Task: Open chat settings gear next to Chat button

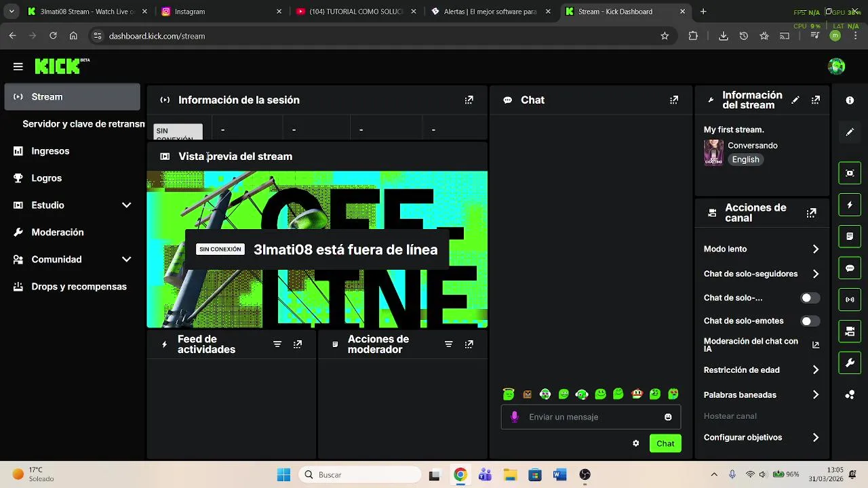Action: (x=636, y=443)
